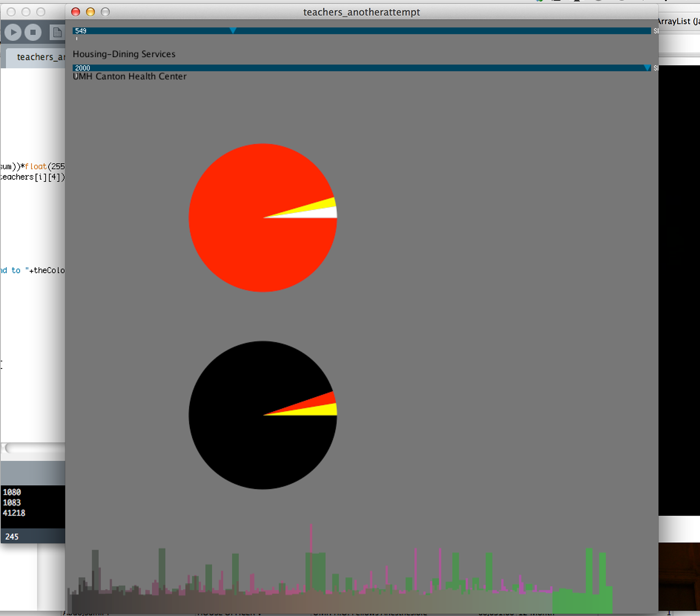The image size is (700, 616).
Task: Click the triangle handle on the 2000 slider
Action: tap(648, 68)
